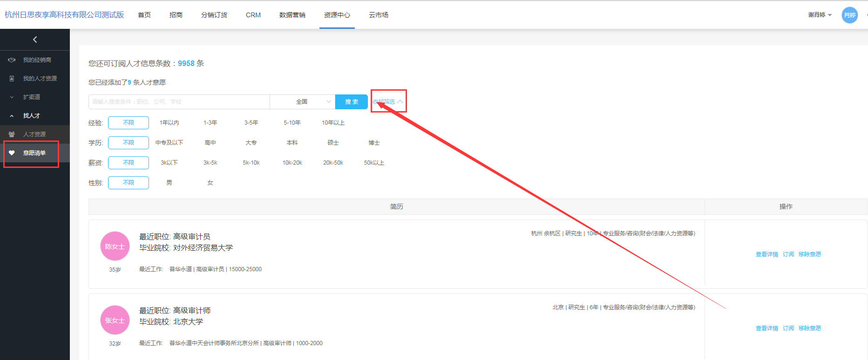Click the blue 搜索 button

tap(351, 102)
